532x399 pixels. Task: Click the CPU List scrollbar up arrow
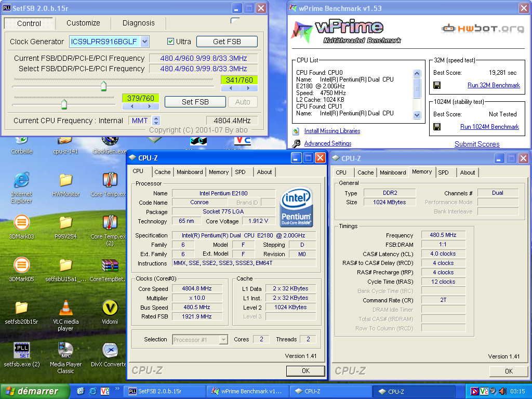click(417, 73)
